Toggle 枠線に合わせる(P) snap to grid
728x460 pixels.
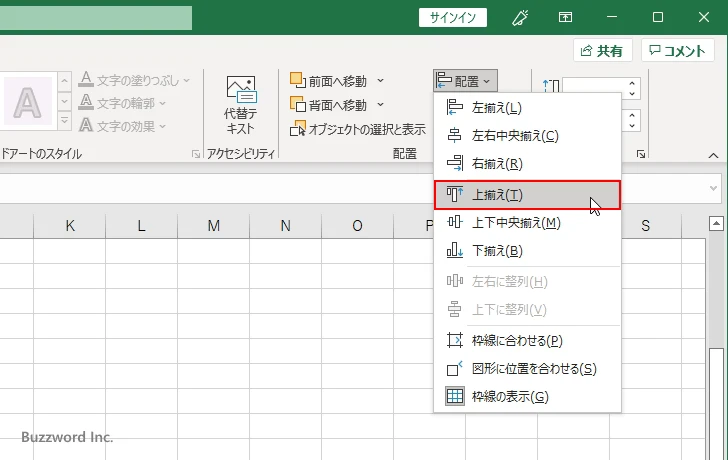(x=527, y=341)
